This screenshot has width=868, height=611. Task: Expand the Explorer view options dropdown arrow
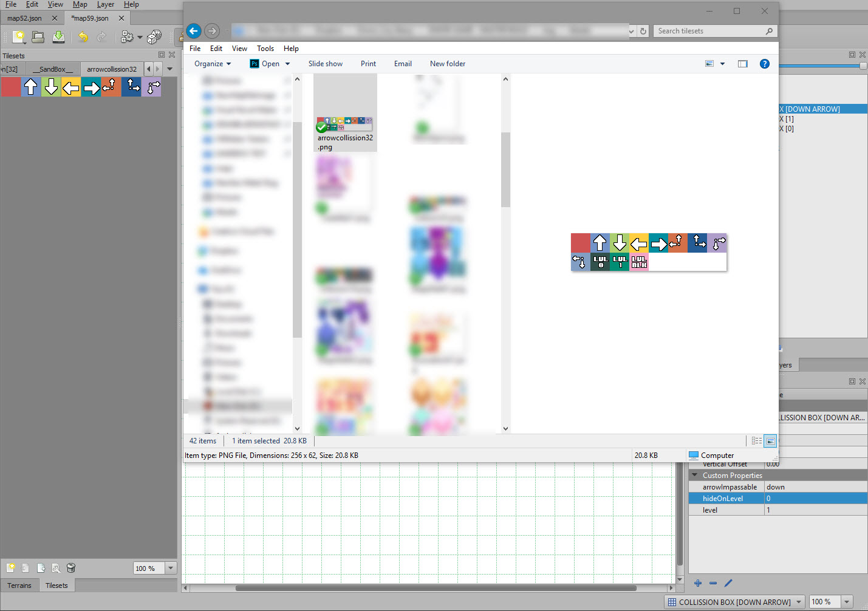pos(722,64)
